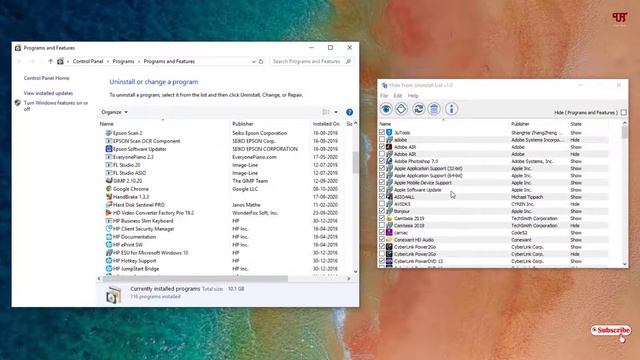Viewport: 640px width, 360px height.
Task: Open the Organize dropdown
Action: tap(114, 112)
